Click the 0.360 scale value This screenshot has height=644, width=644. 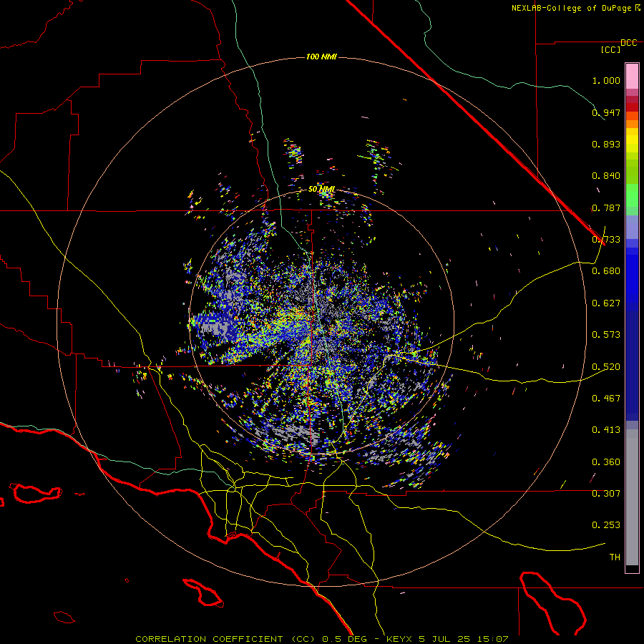[606, 462]
